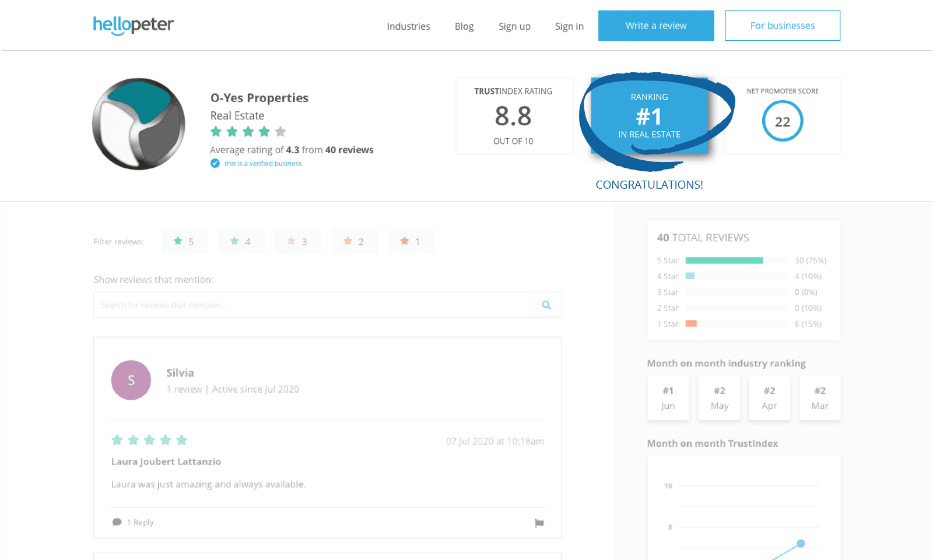Click the Write a review button
Screen dimensions: 933x560
pyautogui.click(x=656, y=26)
